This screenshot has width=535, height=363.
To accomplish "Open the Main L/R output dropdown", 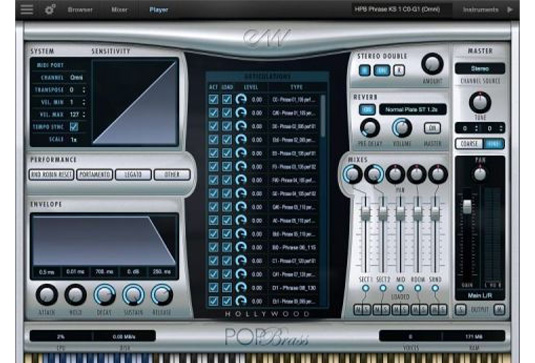I will [x=480, y=295].
